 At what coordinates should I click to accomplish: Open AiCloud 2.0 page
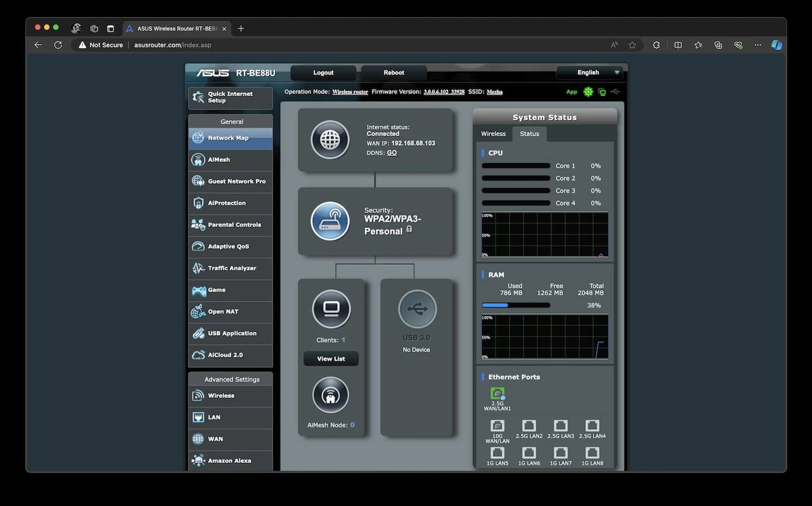(230, 355)
